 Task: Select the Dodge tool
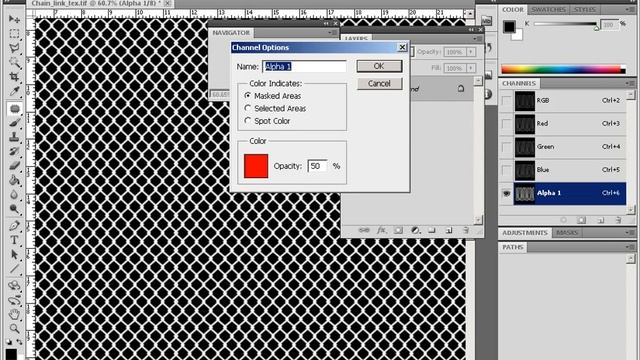click(14, 209)
